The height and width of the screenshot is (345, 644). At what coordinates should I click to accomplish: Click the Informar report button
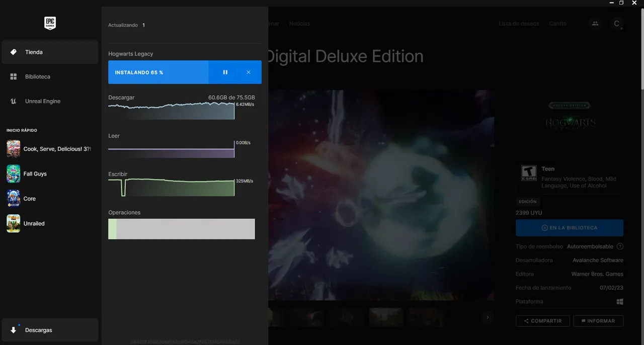598,321
